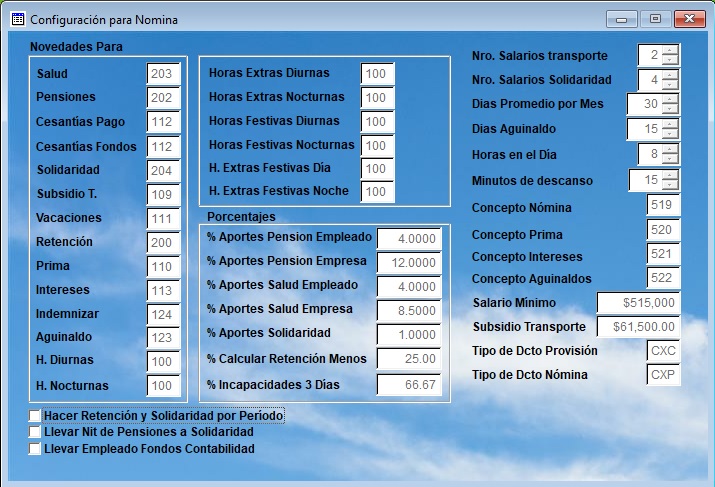Close the Configuración para Nomina window
The height and width of the screenshot is (487, 715).
pyautogui.click(x=689, y=19)
